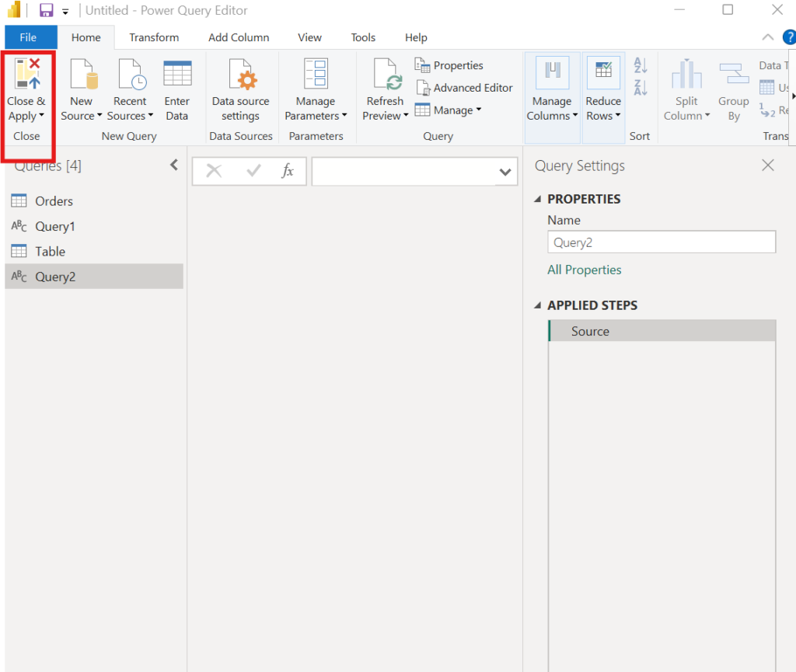The image size is (796, 672).
Task: Click the Refresh Preview icon
Action: (x=387, y=74)
